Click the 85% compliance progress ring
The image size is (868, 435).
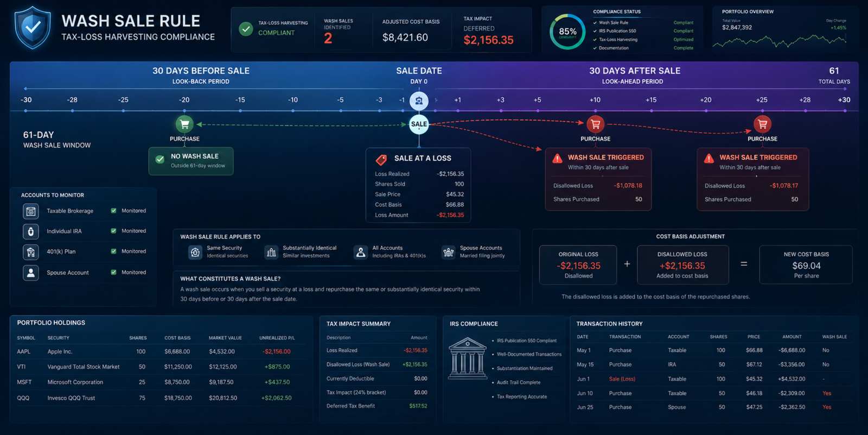click(x=567, y=31)
